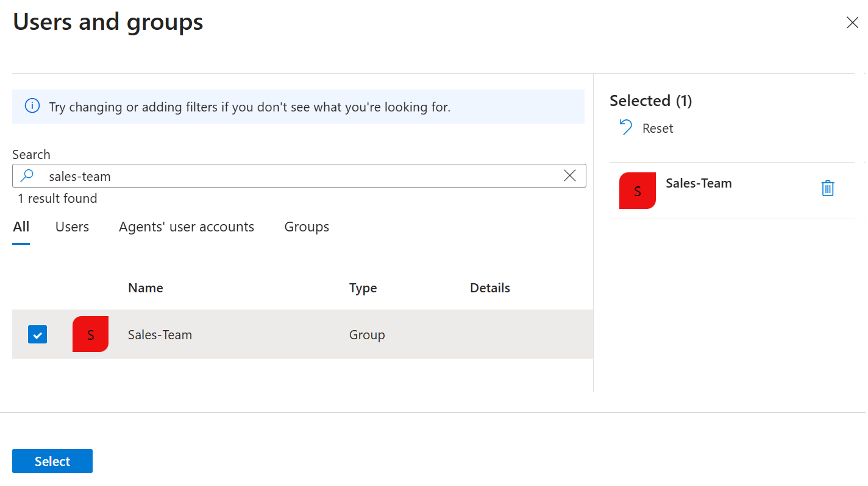The height and width of the screenshot is (486, 868).
Task: Focus the search input containing sales-team
Action: pos(299,176)
